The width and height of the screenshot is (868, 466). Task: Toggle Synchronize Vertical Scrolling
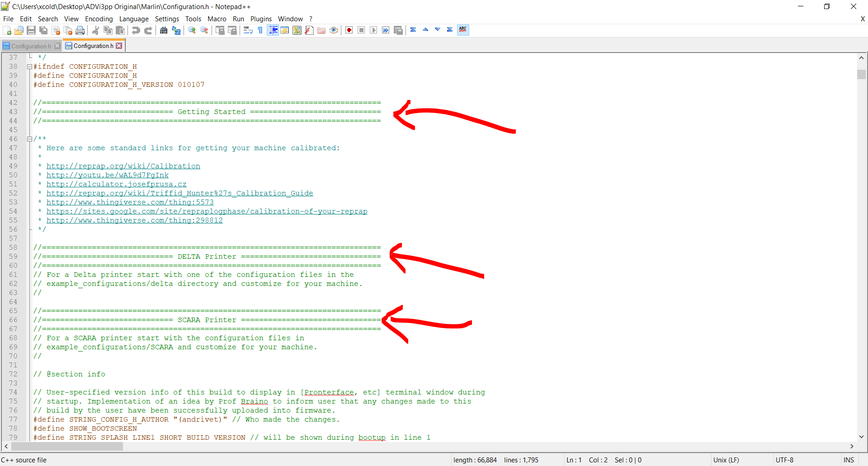220,30
